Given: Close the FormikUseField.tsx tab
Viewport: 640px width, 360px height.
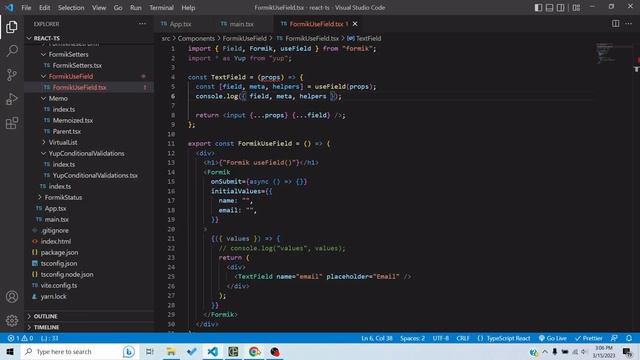Looking at the screenshot, I should (x=355, y=24).
